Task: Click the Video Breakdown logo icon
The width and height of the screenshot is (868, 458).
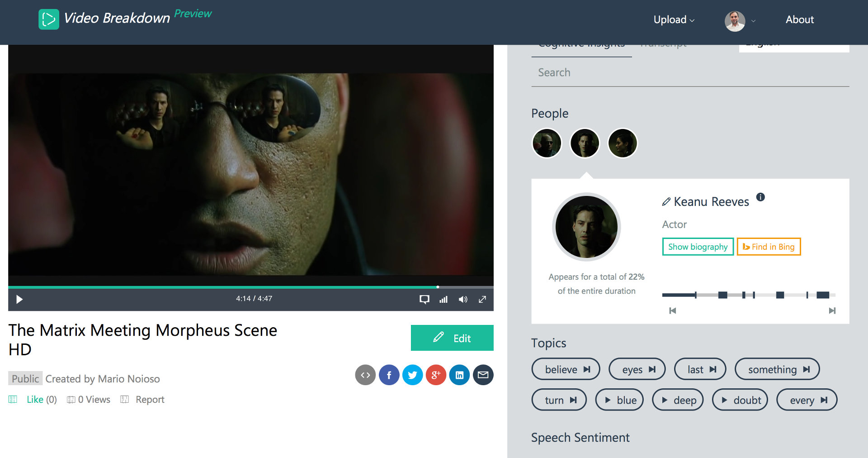Action: 48,19
